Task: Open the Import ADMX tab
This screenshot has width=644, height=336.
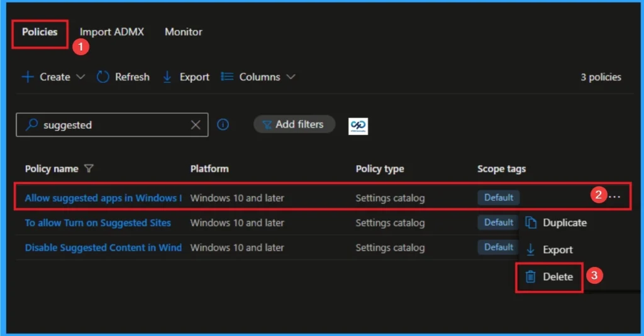Action: point(112,32)
